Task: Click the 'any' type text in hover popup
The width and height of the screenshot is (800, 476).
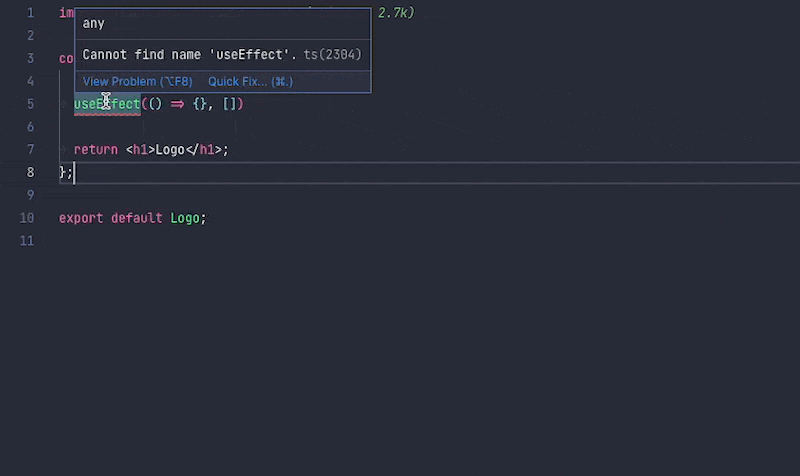Action: pos(93,23)
